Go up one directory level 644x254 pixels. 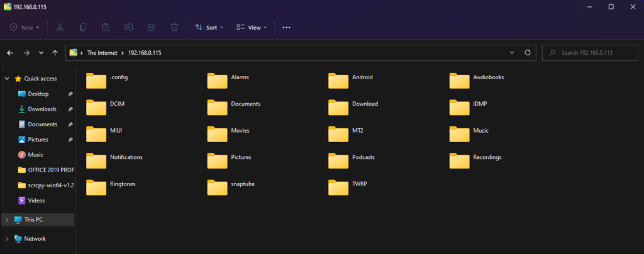click(x=55, y=53)
